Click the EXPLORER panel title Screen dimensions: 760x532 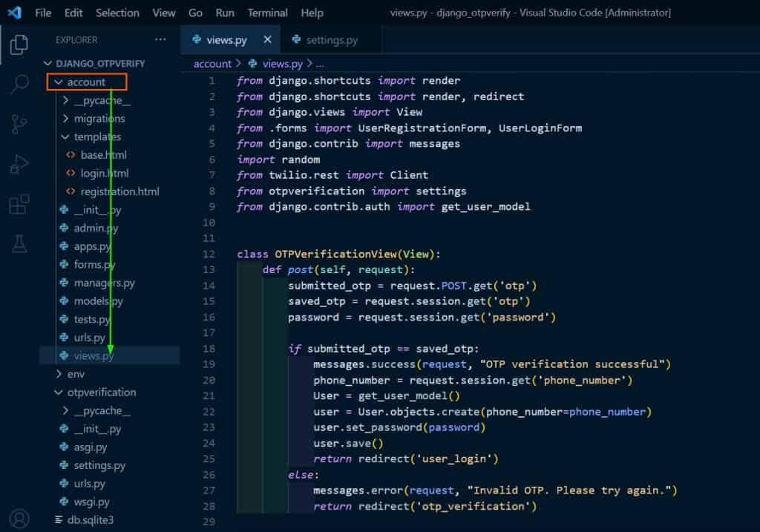(76, 40)
